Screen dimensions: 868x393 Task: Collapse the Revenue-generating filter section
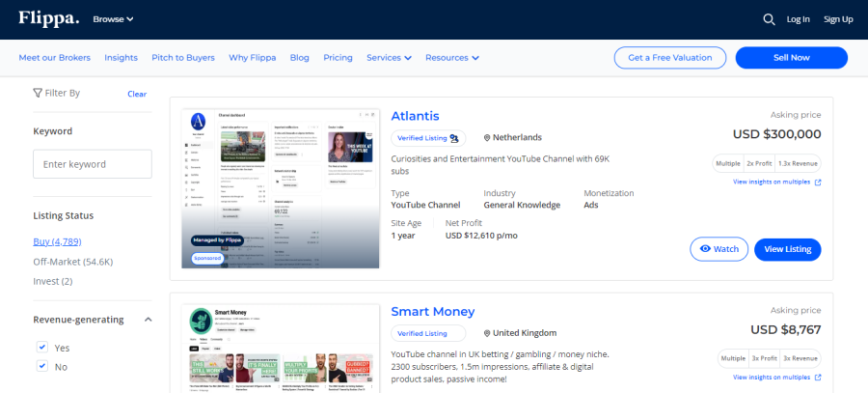(148, 320)
